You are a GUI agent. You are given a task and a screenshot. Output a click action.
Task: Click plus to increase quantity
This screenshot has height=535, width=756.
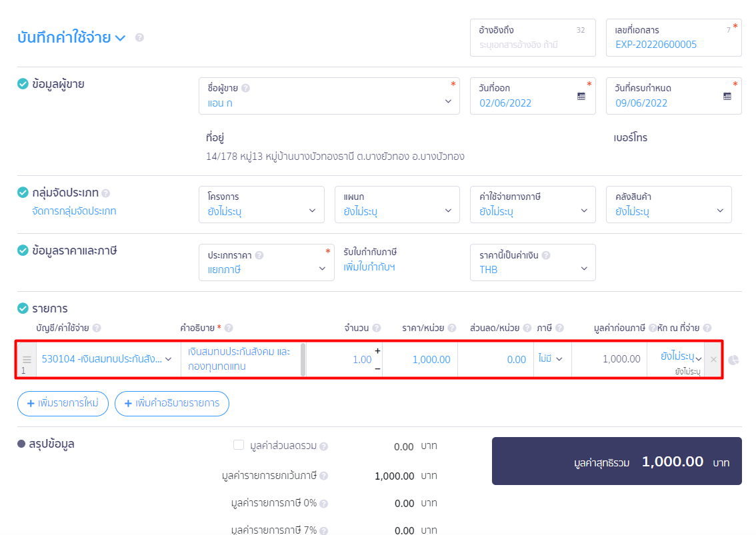[x=377, y=351]
